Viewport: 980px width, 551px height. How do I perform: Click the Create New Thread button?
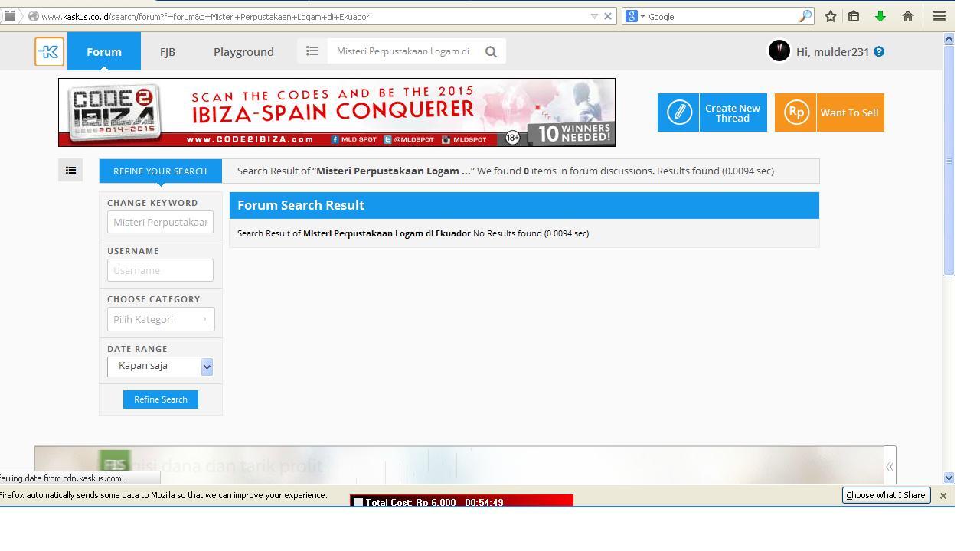(x=712, y=112)
